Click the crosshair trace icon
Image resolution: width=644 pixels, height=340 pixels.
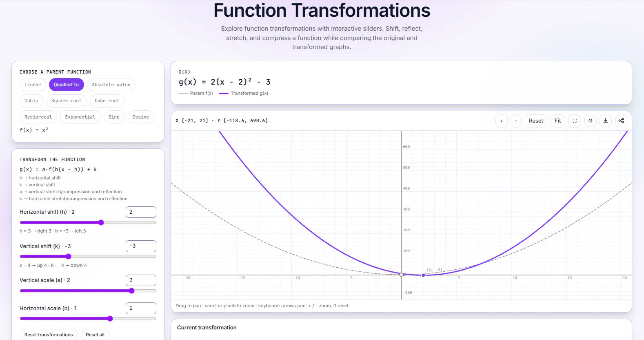pyautogui.click(x=590, y=121)
